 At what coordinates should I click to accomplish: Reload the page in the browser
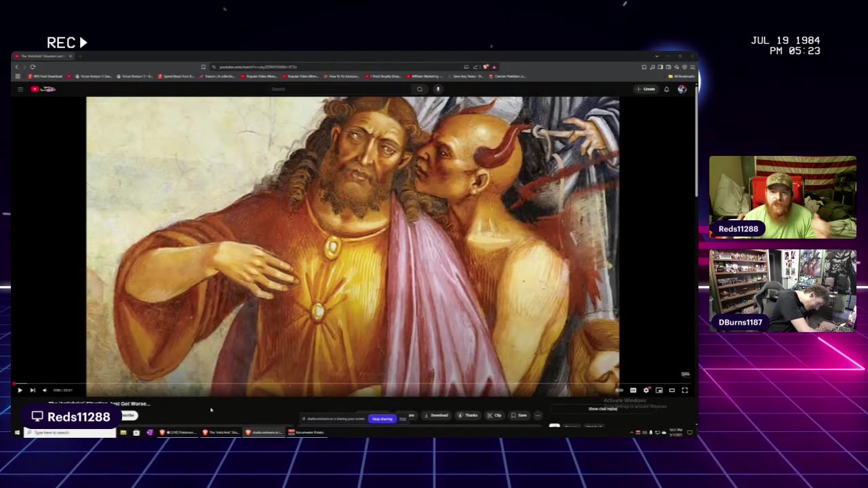pyautogui.click(x=33, y=67)
